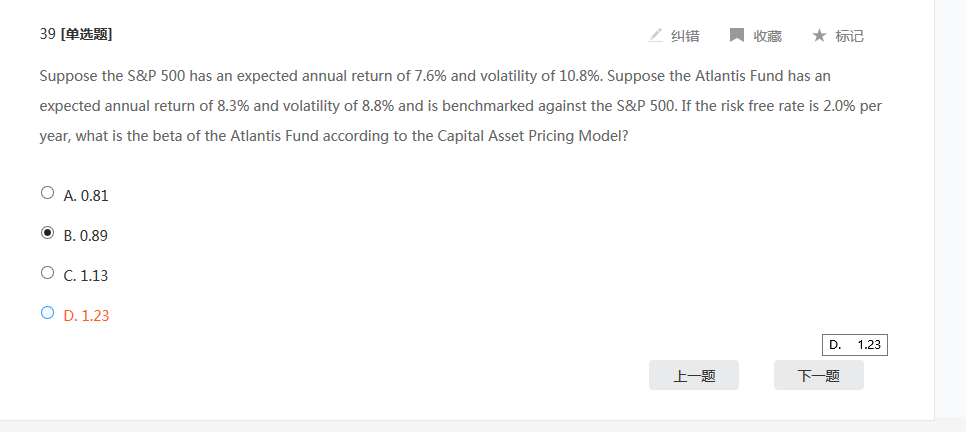Click the [单选题] question type tag
Screen dimensions: 966x432
(86, 34)
